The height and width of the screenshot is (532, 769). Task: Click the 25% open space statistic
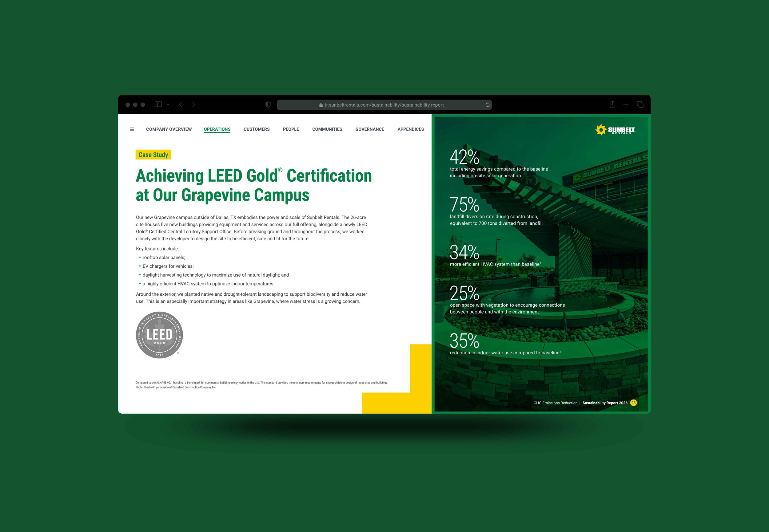pyautogui.click(x=507, y=300)
